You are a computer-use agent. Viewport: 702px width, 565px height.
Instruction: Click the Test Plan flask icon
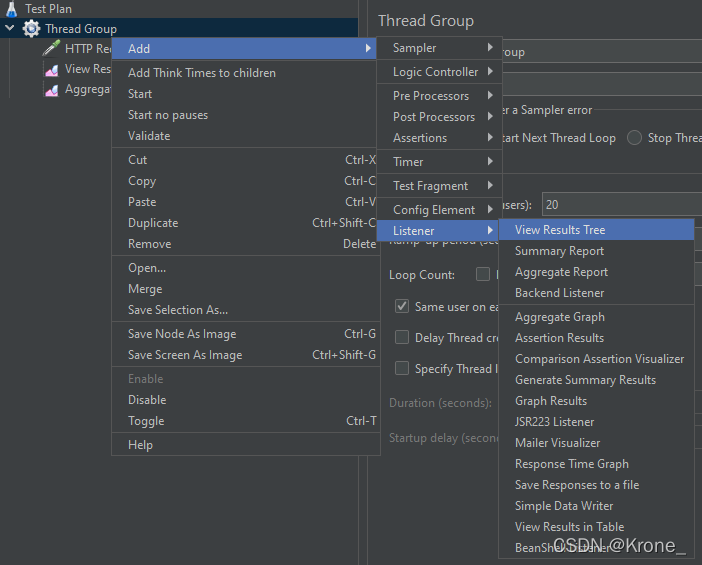12,9
